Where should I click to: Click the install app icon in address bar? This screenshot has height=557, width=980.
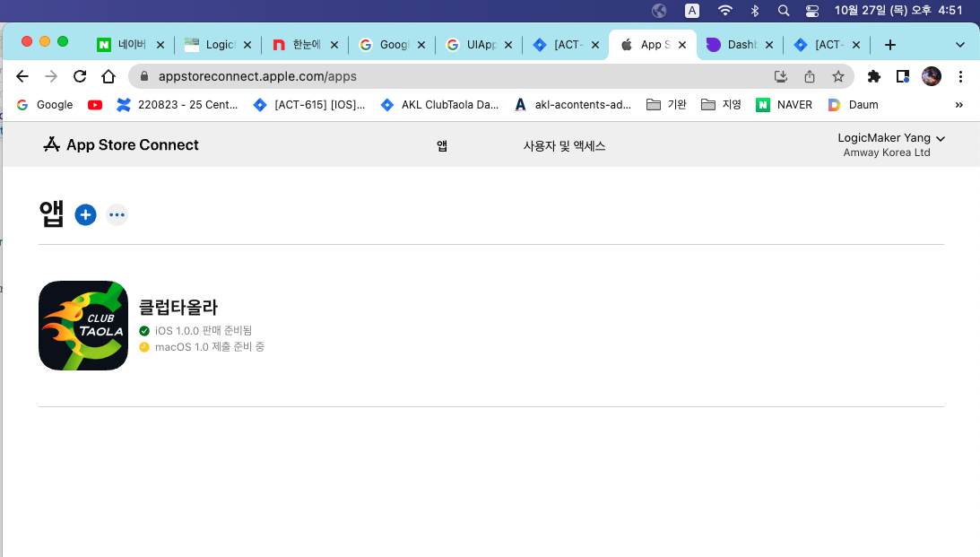781,76
